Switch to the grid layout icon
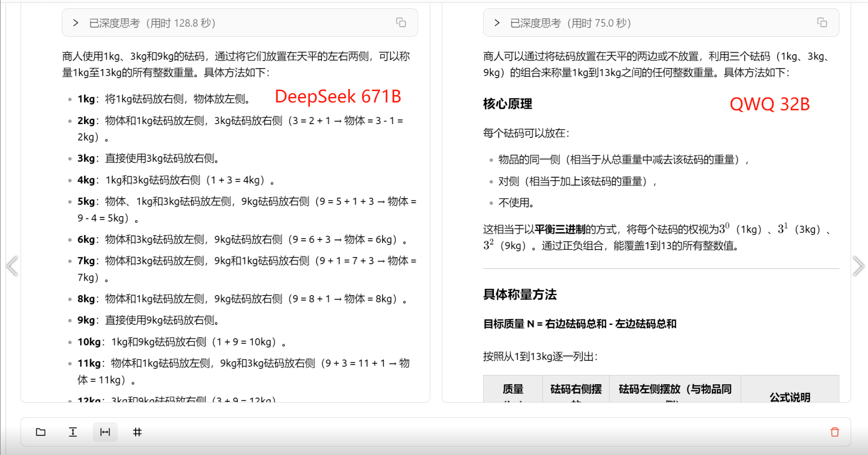The image size is (868, 455). point(137,432)
